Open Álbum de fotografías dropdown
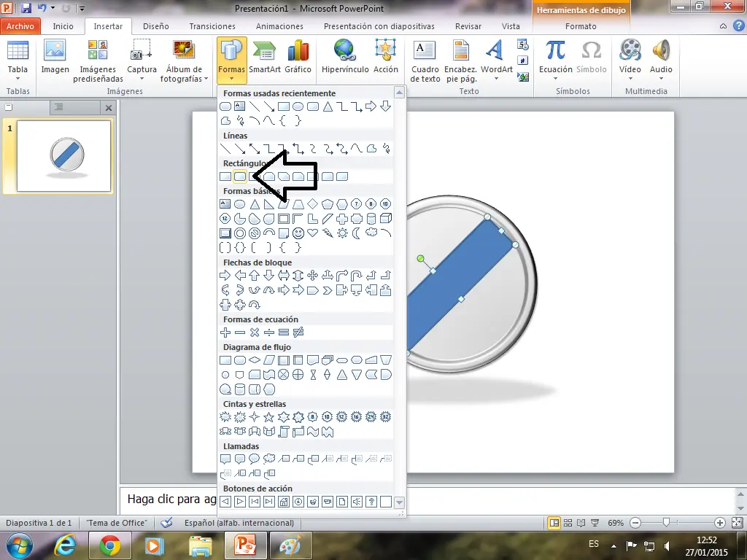Viewport: 747px width, 560px height. pos(184,61)
